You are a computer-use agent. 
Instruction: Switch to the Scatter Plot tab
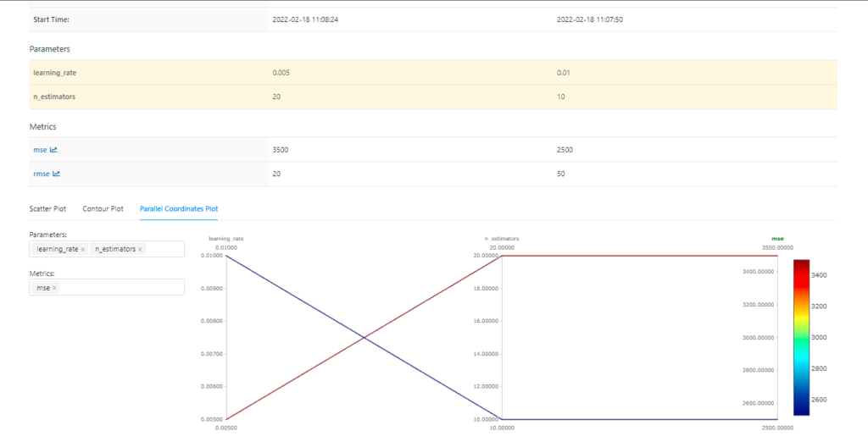coord(47,208)
